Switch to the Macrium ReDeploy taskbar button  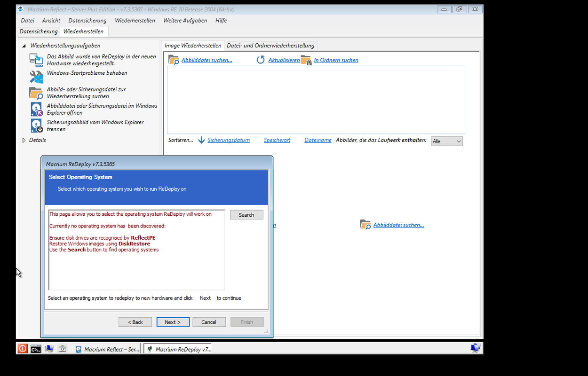(178, 349)
